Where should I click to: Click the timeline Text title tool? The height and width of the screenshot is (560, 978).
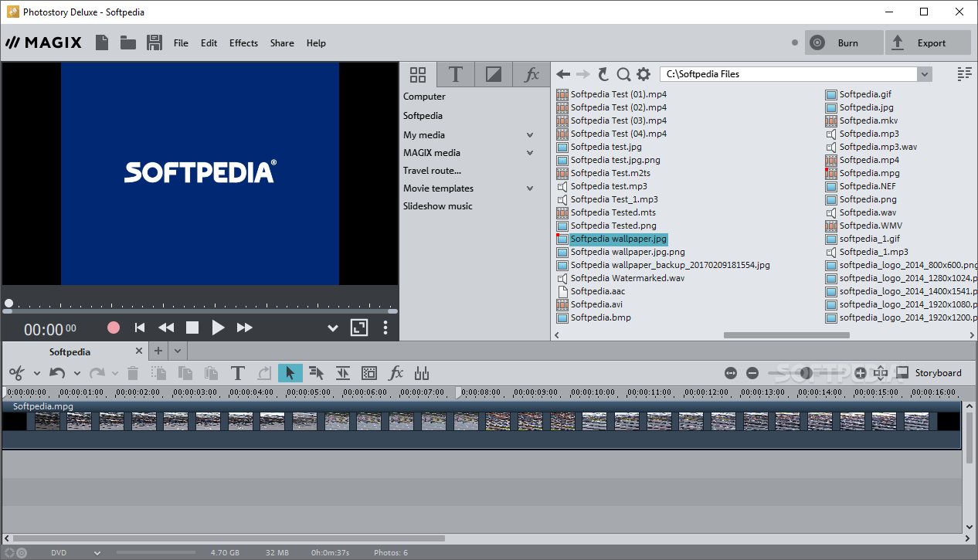coord(238,373)
